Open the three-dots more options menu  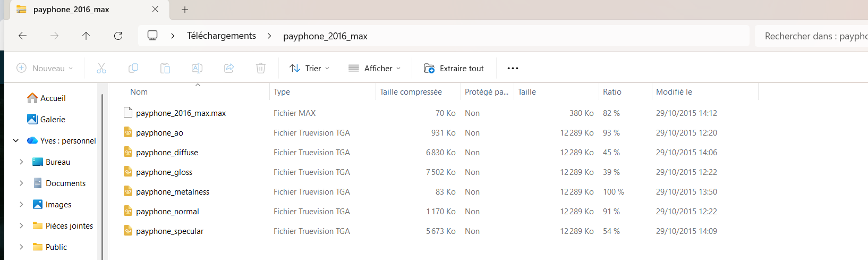click(513, 68)
